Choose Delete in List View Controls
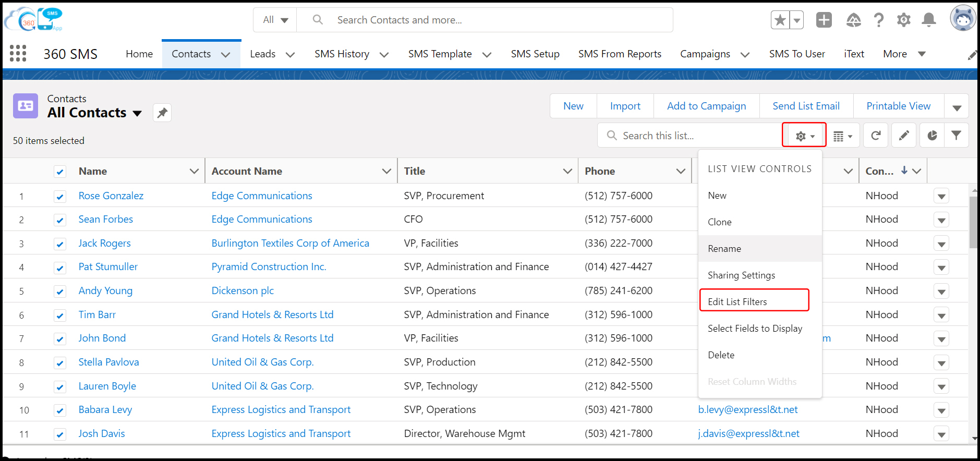Viewport: 980px width, 461px height. click(760, 355)
